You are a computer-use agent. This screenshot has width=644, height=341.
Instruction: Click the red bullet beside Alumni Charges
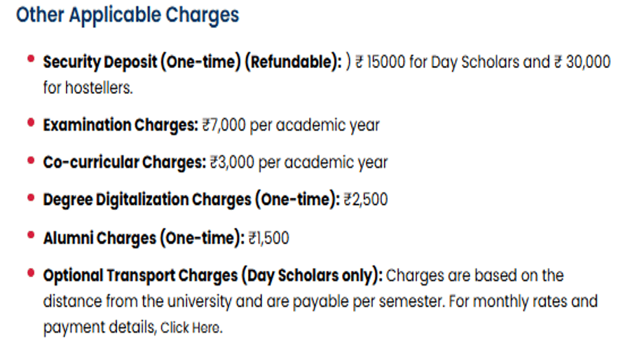pos(30,235)
